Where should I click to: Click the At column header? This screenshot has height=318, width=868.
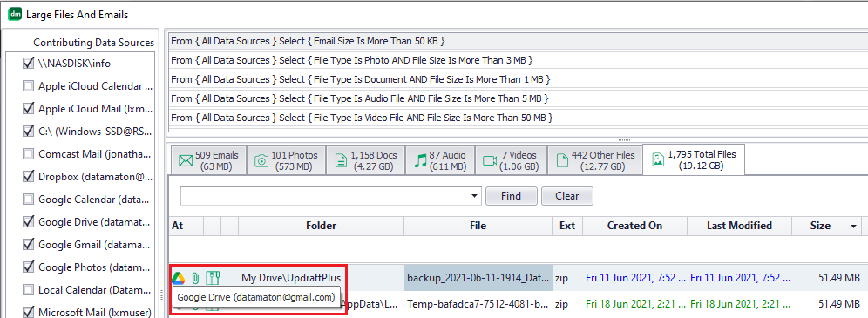point(178,226)
